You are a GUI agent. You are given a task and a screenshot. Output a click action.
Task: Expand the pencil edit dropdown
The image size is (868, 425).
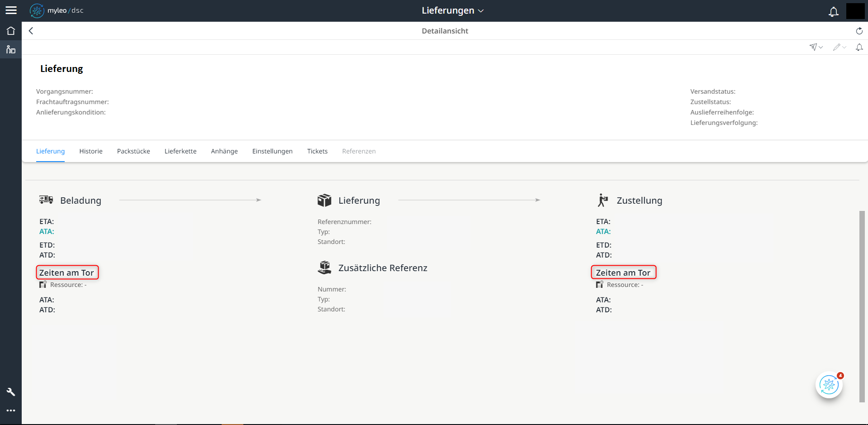(840, 47)
